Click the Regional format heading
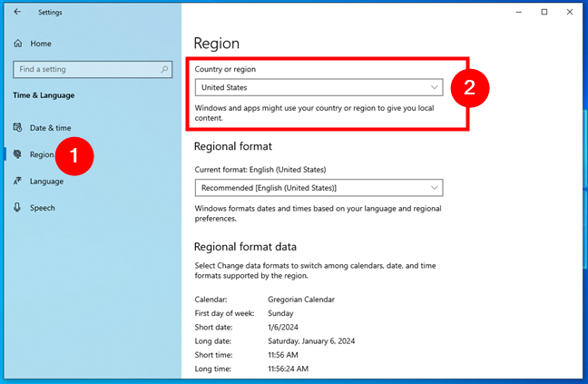 pyautogui.click(x=233, y=146)
